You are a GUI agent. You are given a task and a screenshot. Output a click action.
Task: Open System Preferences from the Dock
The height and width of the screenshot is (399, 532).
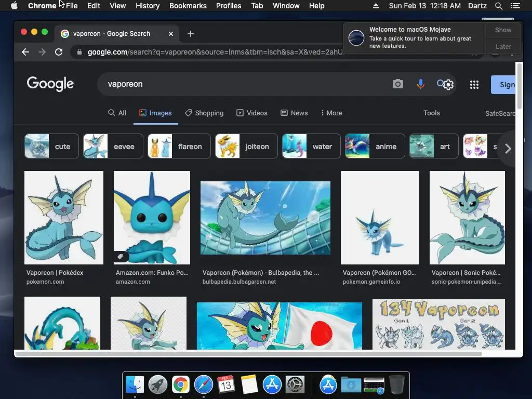point(295,385)
